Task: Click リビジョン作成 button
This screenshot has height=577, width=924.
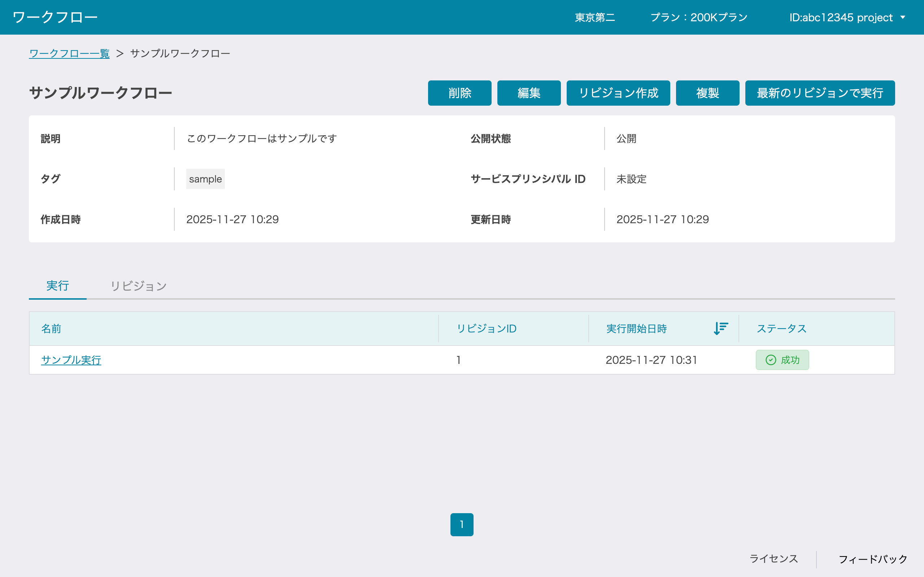Action: pos(618,93)
